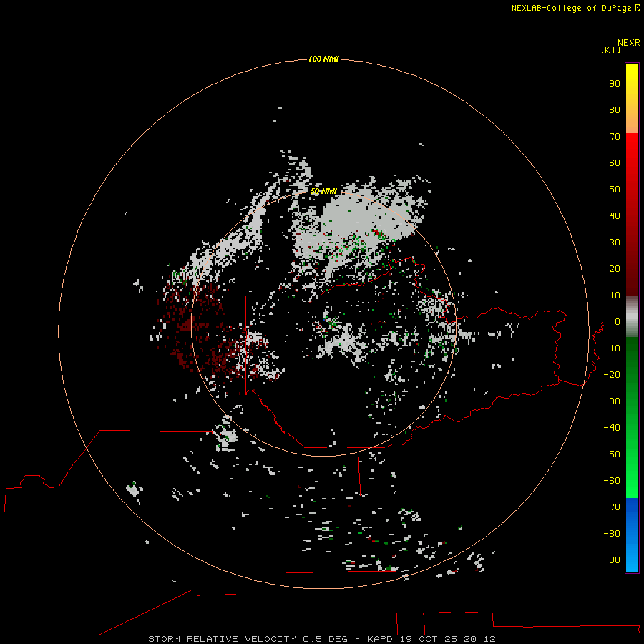The height and width of the screenshot is (644, 644).
Task: Click the KAPD radar site identifier
Action: coord(380,639)
